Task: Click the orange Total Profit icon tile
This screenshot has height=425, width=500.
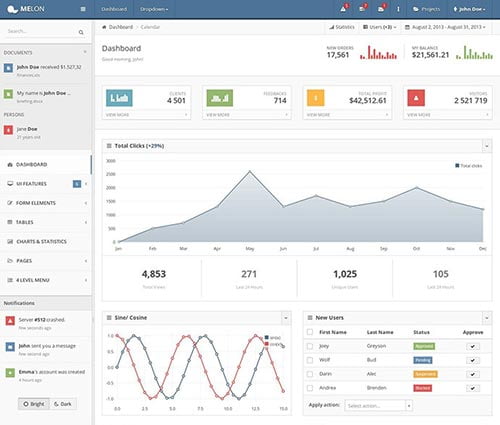Action: (316, 98)
